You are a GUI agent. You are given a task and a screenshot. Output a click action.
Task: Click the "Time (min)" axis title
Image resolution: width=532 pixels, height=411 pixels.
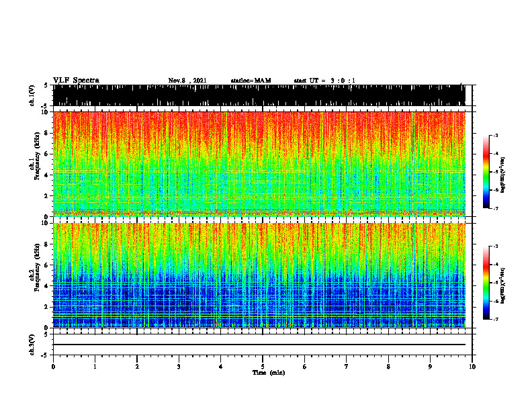[x=269, y=373]
